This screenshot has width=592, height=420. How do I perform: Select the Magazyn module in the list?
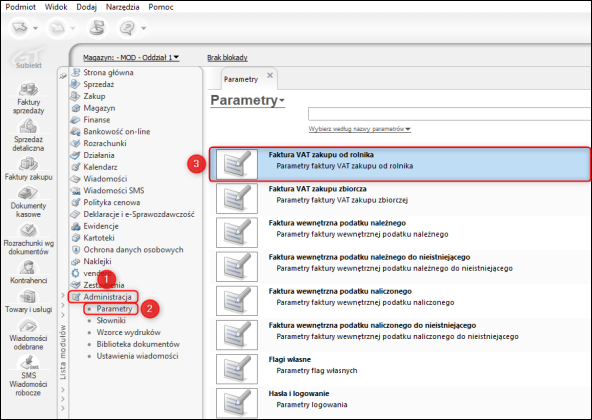[x=99, y=108]
